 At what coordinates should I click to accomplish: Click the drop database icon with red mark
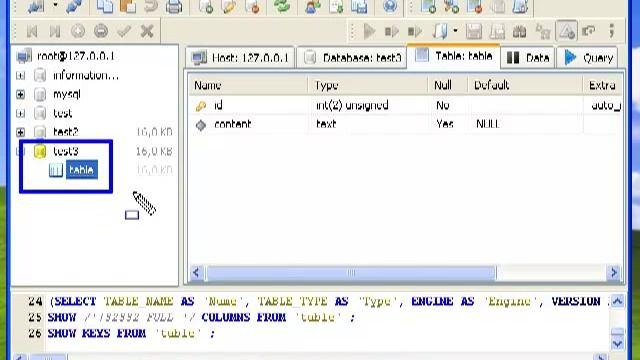coord(252,7)
